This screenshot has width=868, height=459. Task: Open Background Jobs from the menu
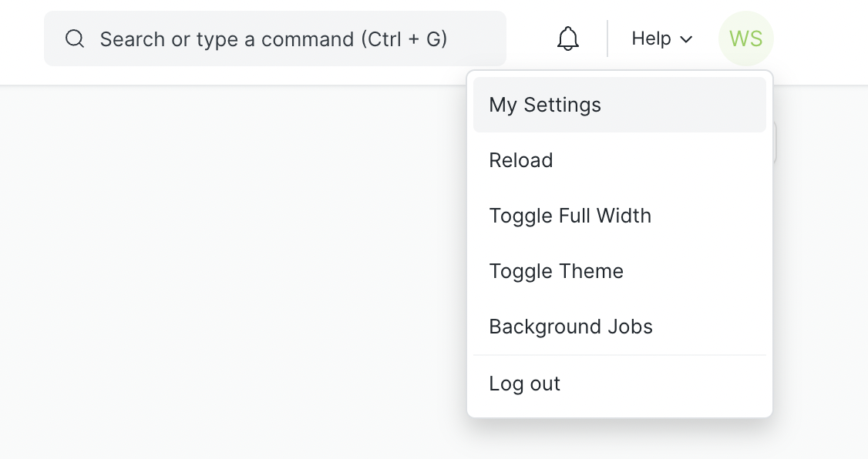pyautogui.click(x=620, y=327)
